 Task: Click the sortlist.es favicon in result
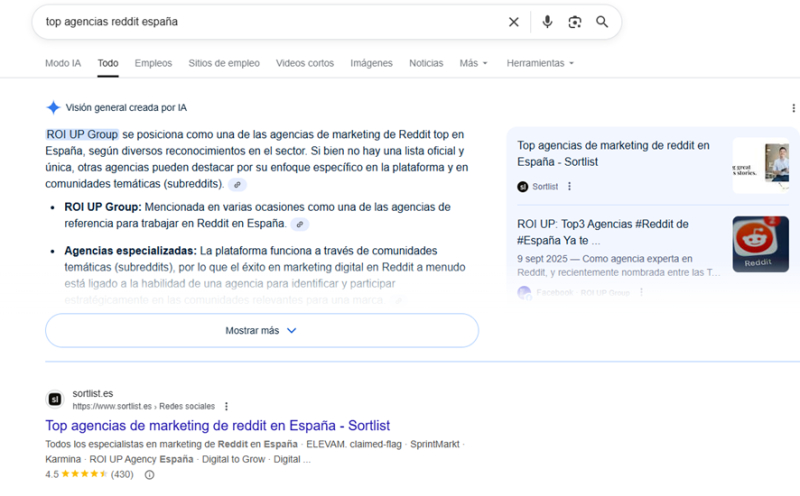[55, 400]
